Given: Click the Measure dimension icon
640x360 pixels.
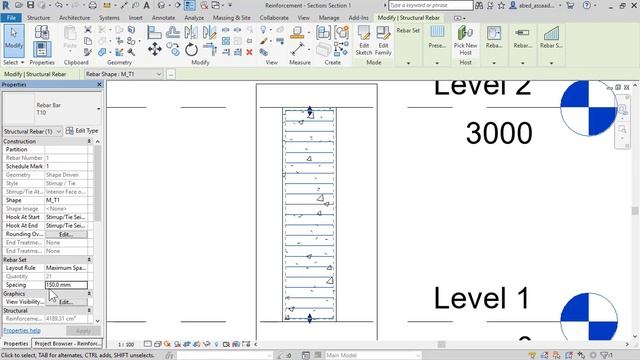Looking at the screenshot, I should (x=297, y=50).
